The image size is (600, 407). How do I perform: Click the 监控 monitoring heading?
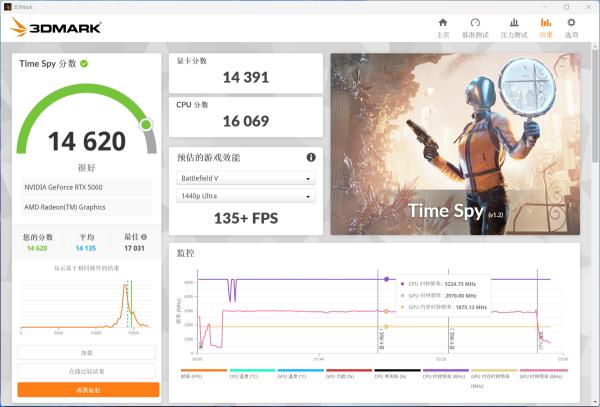pyautogui.click(x=186, y=253)
